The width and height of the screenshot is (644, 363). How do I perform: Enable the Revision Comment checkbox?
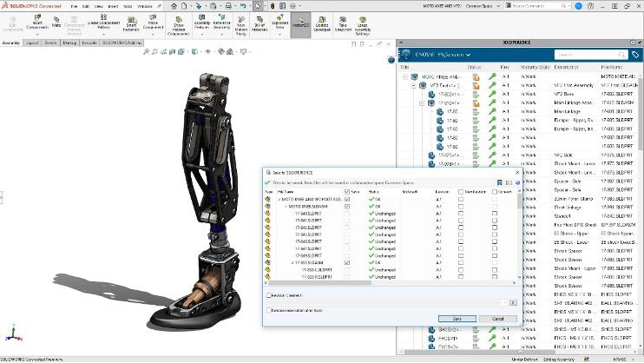coord(269,295)
